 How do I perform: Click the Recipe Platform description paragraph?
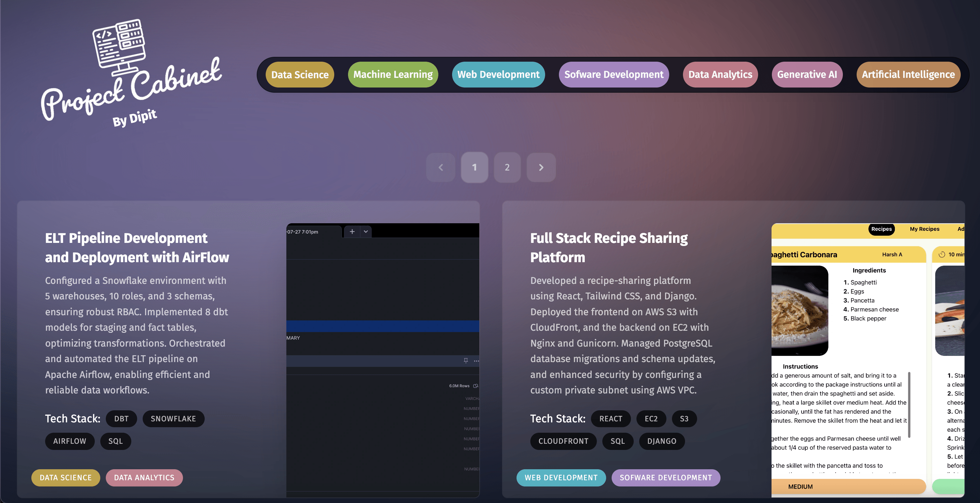click(x=623, y=335)
